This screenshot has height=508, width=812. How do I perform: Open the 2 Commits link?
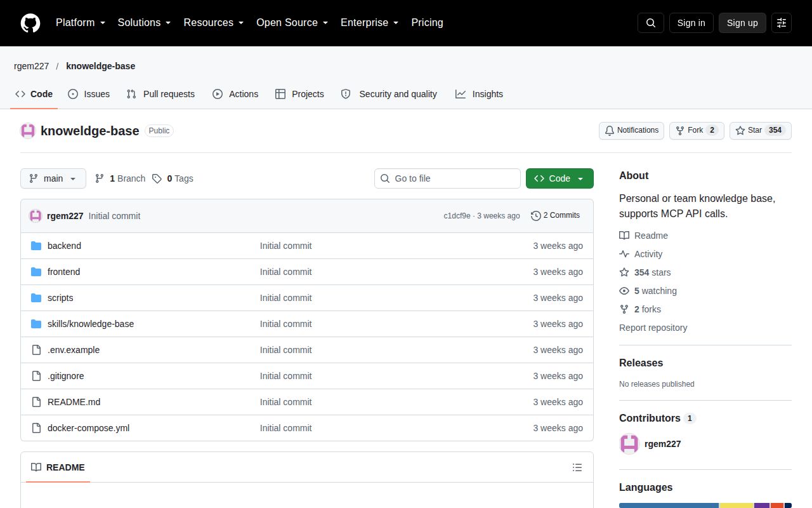click(556, 216)
